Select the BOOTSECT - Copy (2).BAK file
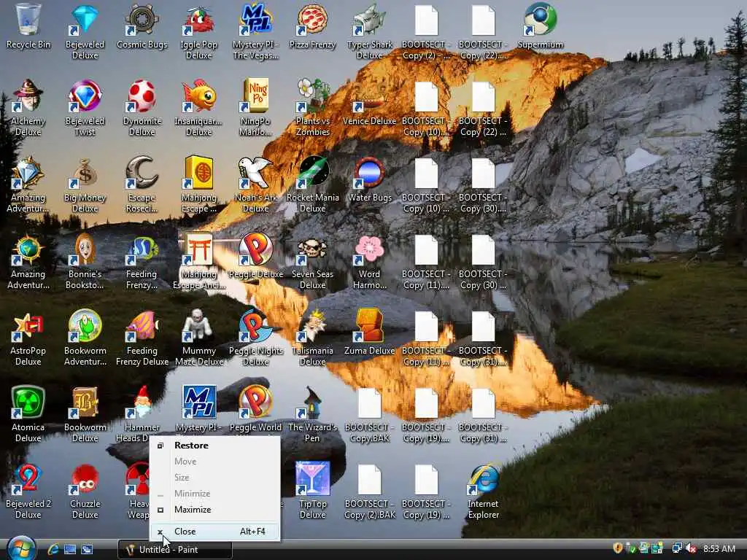 pos(370,491)
